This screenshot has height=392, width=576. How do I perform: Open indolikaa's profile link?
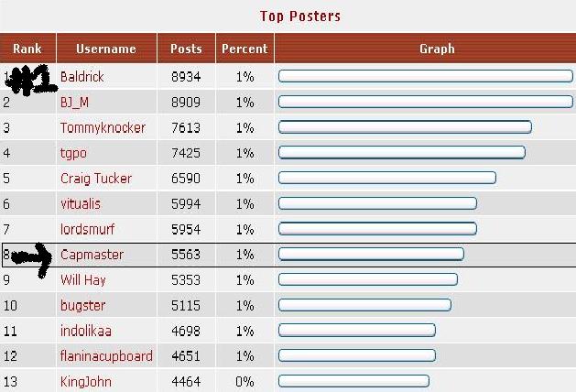[x=85, y=331]
